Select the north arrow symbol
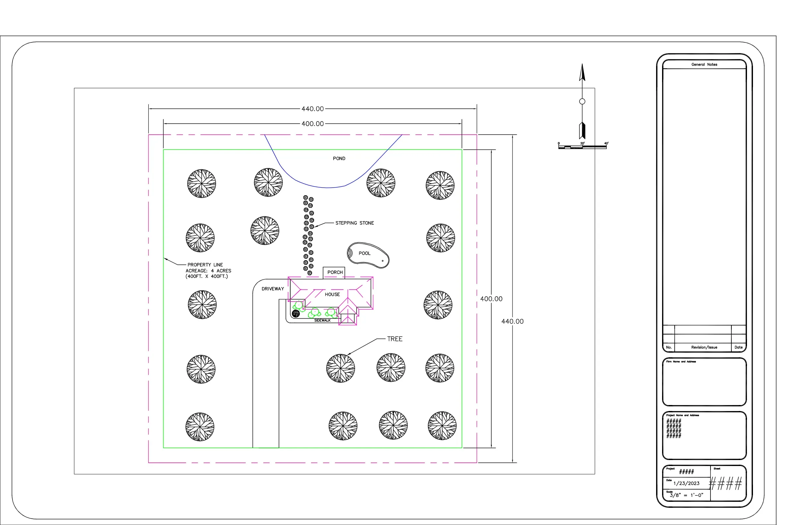 pyautogui.click(x=582, y=101)
